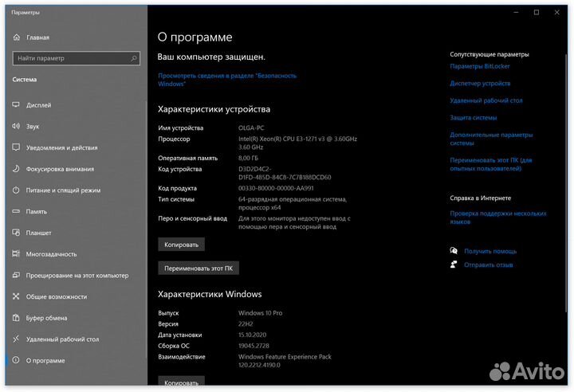Screen dimensions: 574x392
Task: Select Удаленный рабочий стол in sidebar
Action: click(62, 339)
